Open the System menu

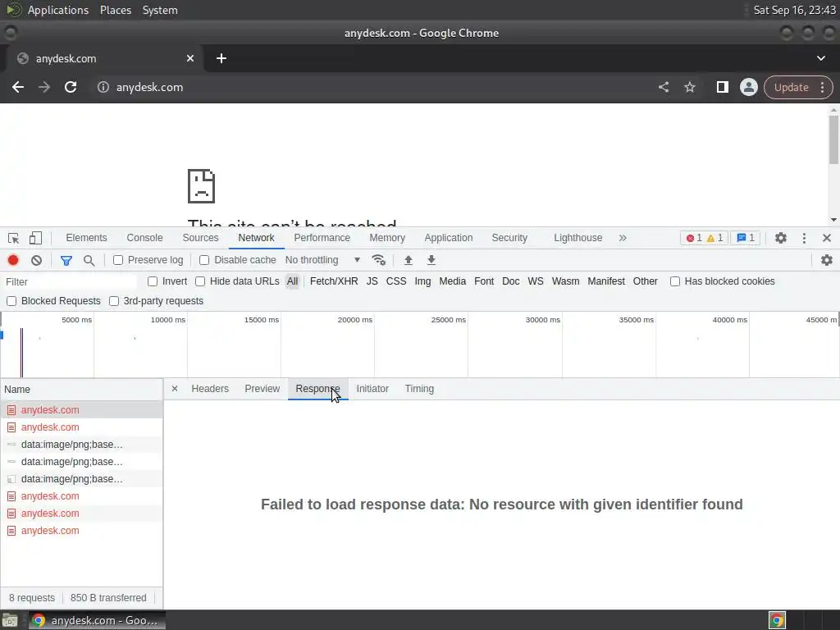click(160, 10)
